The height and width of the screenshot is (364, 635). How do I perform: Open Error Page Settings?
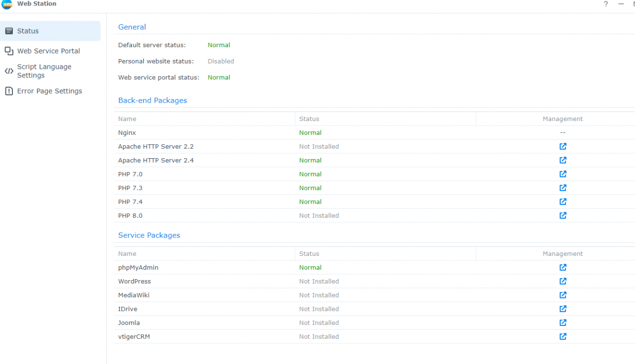50,91
